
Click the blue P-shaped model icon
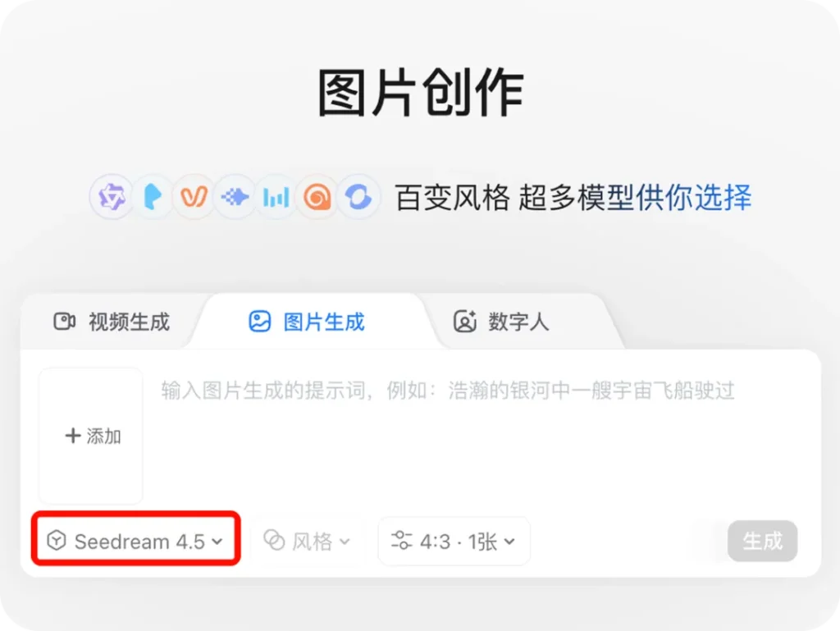153,197
